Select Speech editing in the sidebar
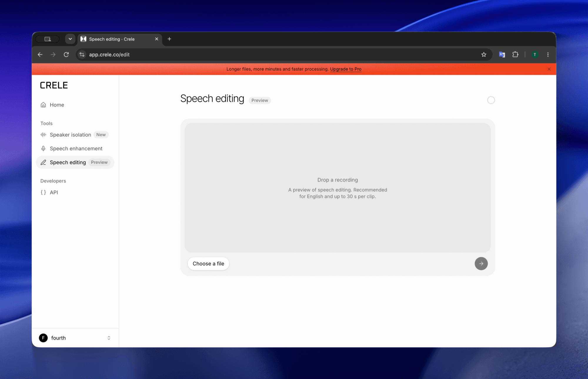The image size is (588, 379). tap(75, 162)
